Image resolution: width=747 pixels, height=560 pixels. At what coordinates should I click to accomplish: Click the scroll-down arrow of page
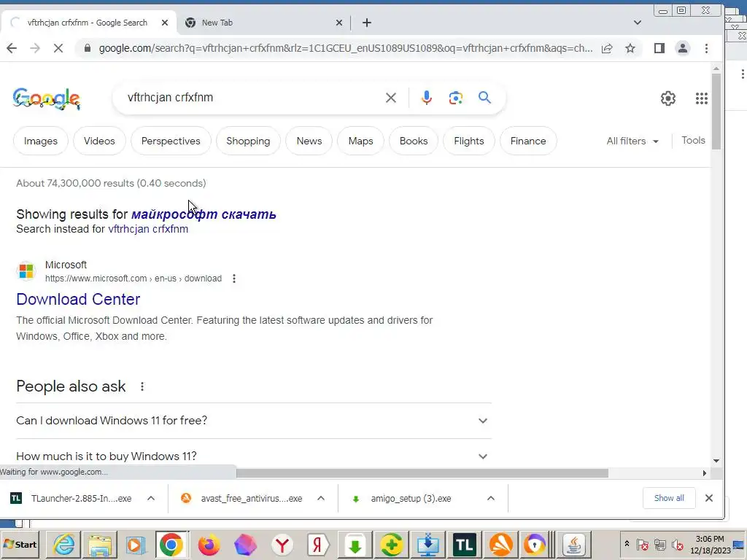(716, 461)
